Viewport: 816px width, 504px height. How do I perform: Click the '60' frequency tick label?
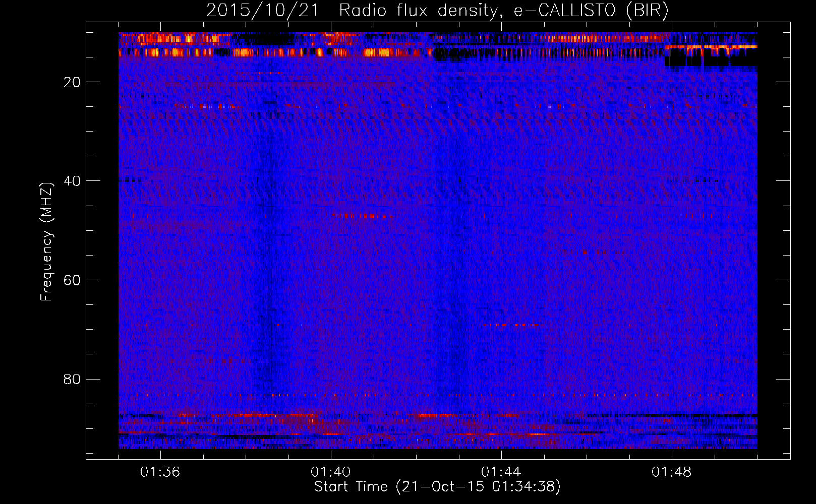coord(72,280)
